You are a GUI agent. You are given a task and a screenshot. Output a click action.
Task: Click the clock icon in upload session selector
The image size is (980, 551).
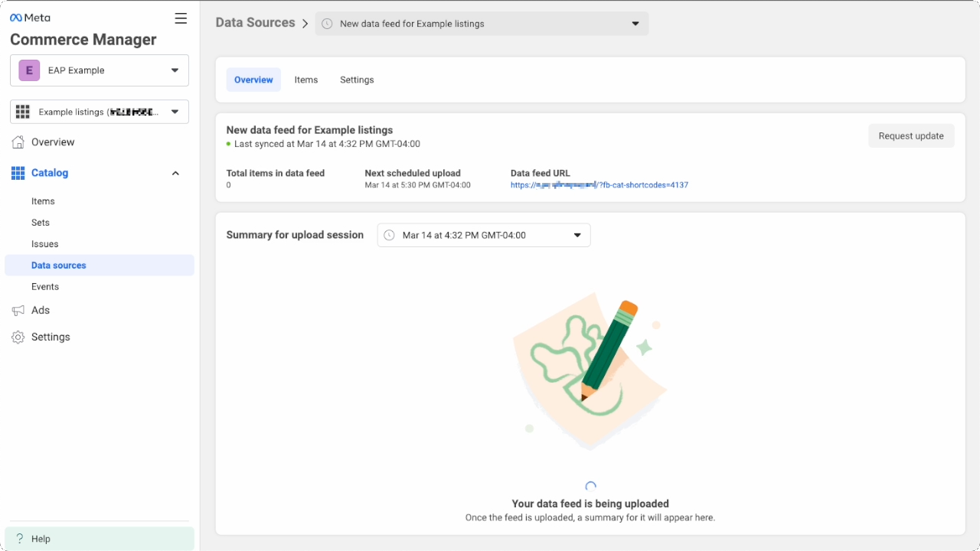coord(390,235)
